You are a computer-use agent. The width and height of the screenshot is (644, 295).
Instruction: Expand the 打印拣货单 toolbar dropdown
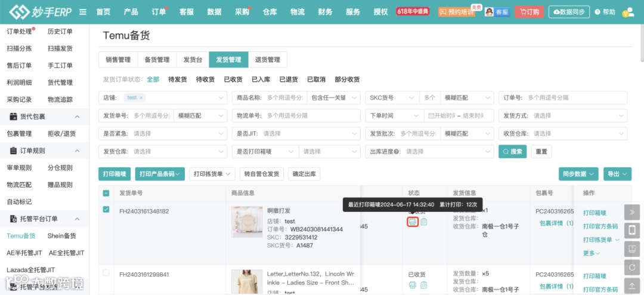[x=212, y=174]
